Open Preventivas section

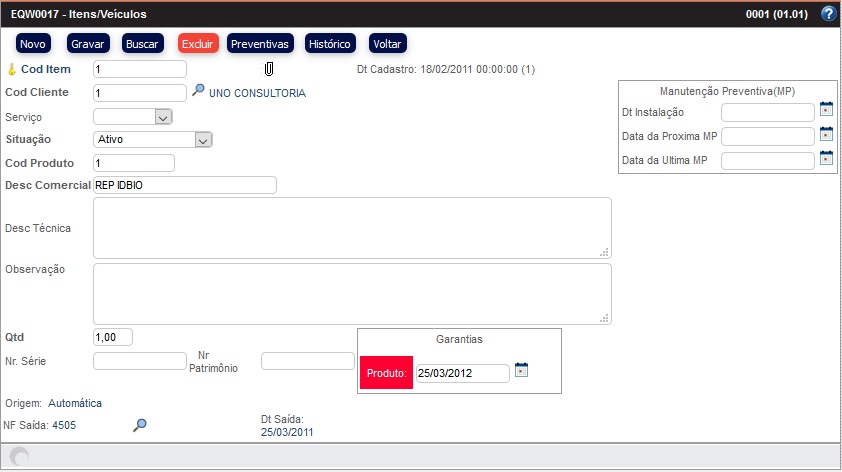click(x=259, y=44)
